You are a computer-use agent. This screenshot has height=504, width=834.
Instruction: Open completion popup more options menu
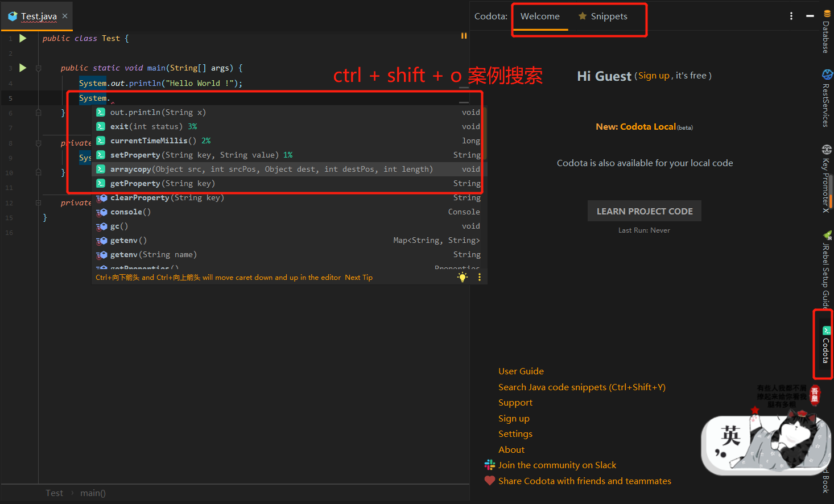pos(480,277)
